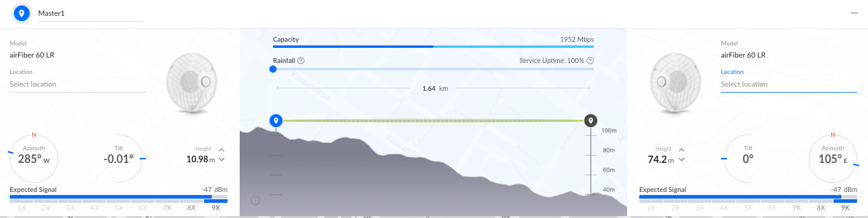Click the right Azimuth 105° dial

pyautogui.click(x=833, y=159)
